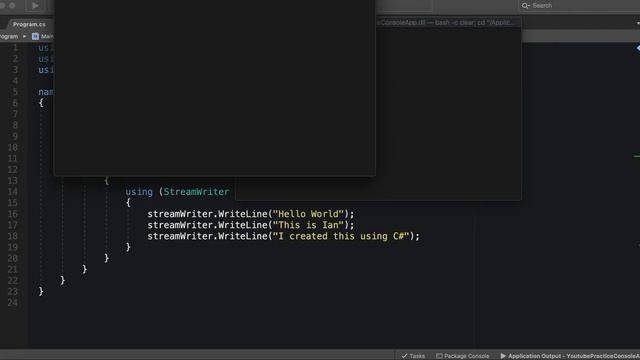Click the StreamWriter type on line 14
Viewport: 640px width, 360px height.
pos(196,192)
